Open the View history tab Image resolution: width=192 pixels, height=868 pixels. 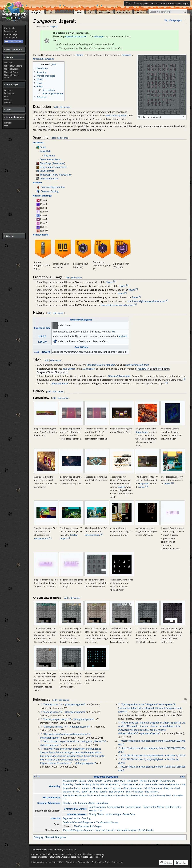[123, 12]
